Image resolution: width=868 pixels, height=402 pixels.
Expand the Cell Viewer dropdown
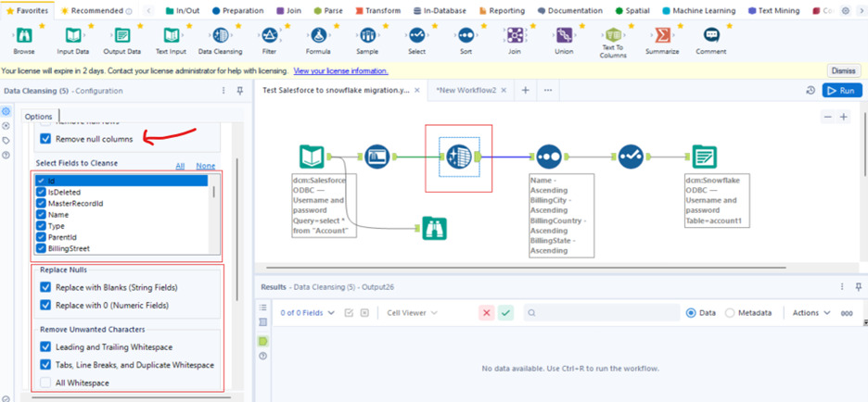[x=412, y=313]
